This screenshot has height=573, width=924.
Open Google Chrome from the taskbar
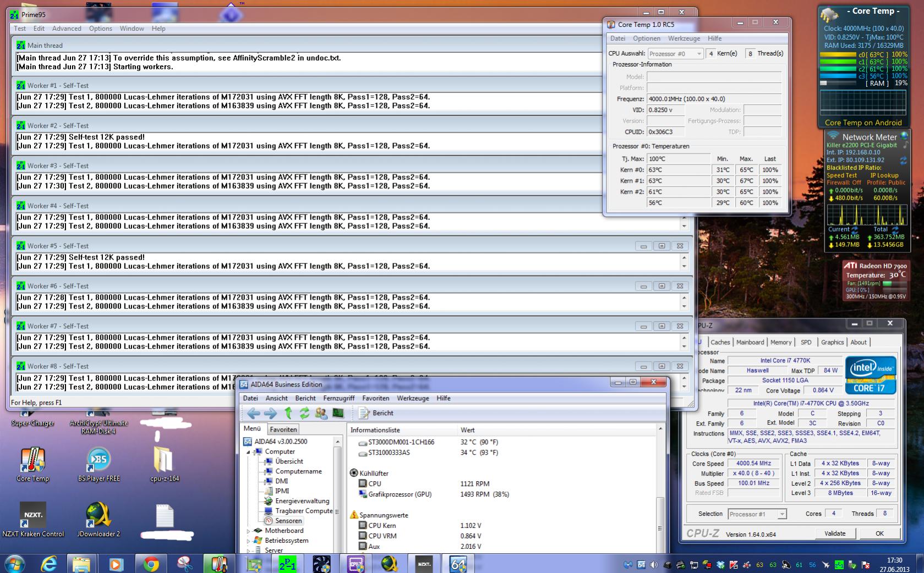click(151, 564)
